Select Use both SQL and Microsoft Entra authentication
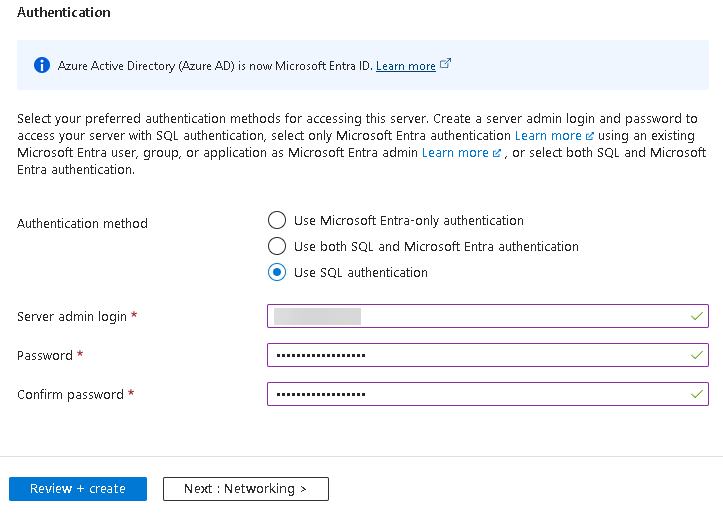Viewport: 723px width, 518px height. (x=277, y=246)
